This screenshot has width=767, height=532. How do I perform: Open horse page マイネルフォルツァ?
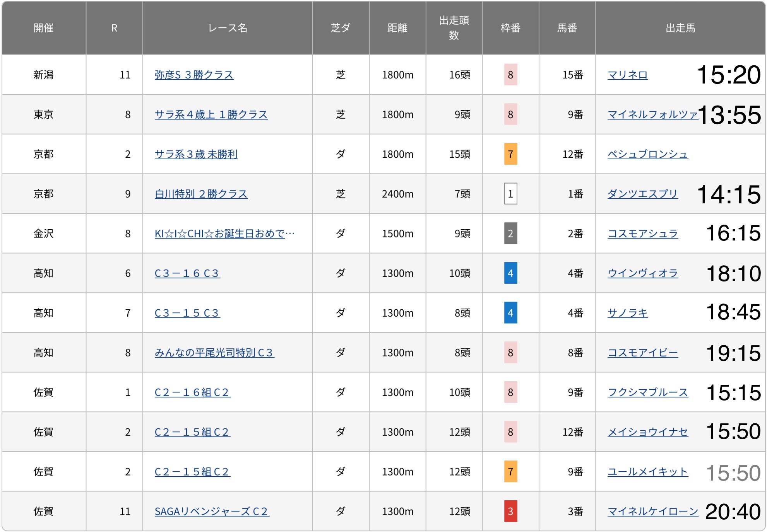(652, 114)
